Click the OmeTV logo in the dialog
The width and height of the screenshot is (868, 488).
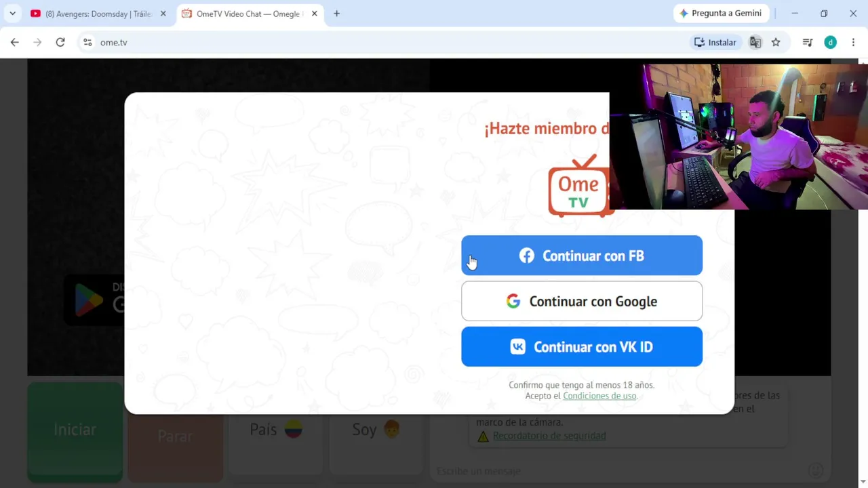578,186
